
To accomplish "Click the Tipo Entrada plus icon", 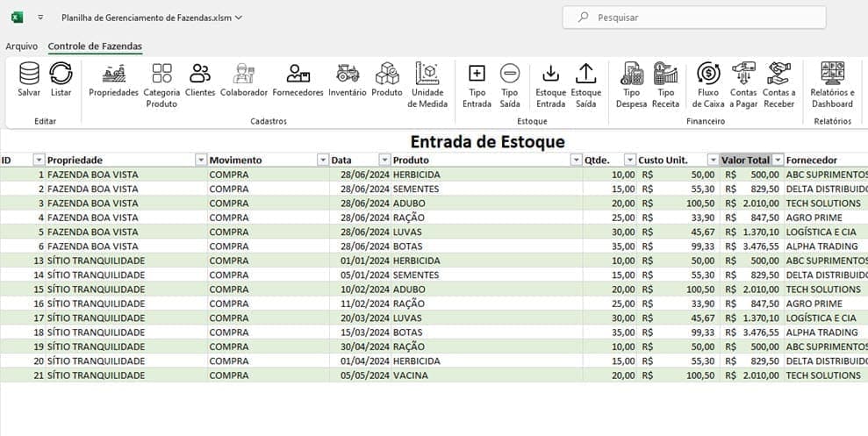I will 477,73.
